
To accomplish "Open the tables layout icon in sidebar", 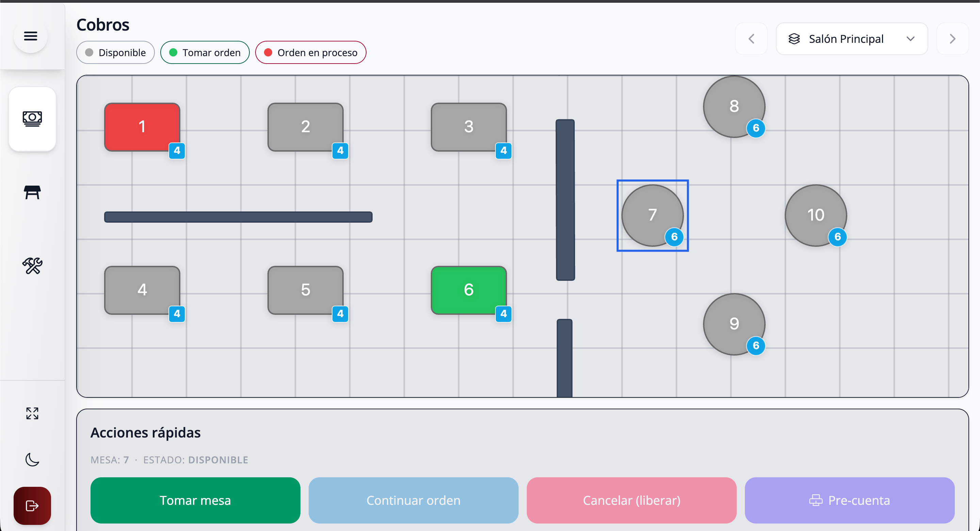I will pos(32,192).
